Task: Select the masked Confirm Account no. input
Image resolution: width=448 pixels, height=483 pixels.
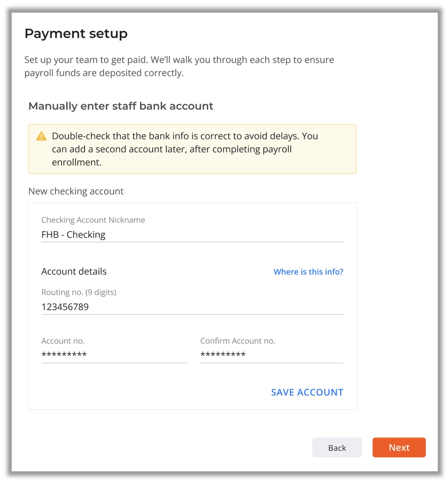Action: point(272,355)
